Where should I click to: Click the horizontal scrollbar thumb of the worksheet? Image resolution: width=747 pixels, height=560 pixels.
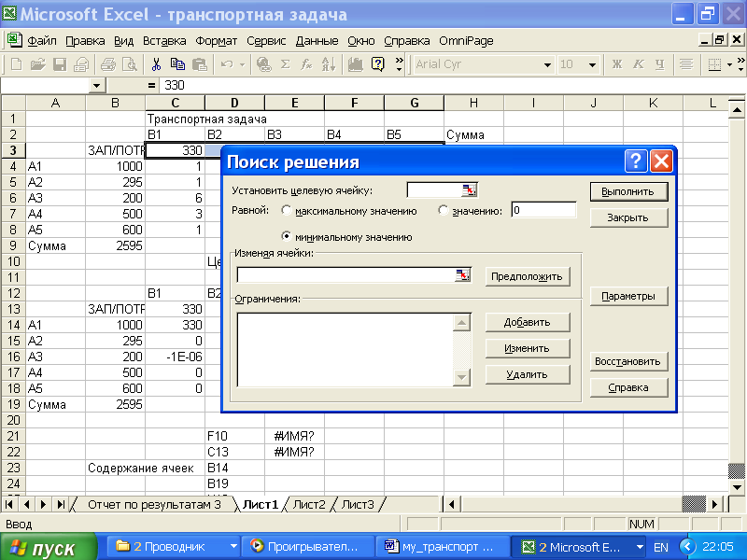(694, 504)
